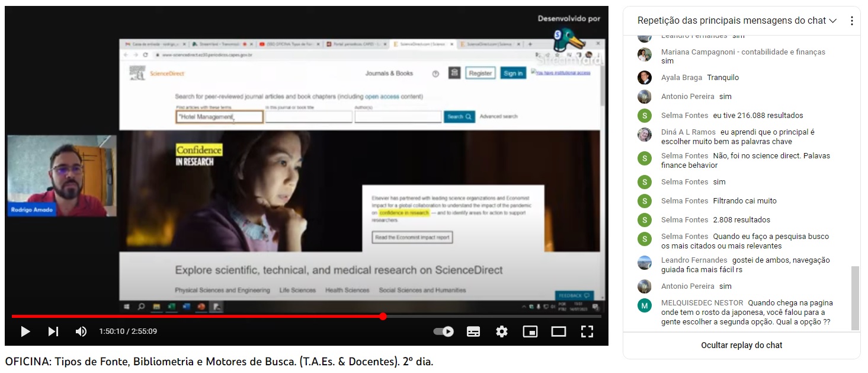Click Ocultar replay do chat

(741, 345)
